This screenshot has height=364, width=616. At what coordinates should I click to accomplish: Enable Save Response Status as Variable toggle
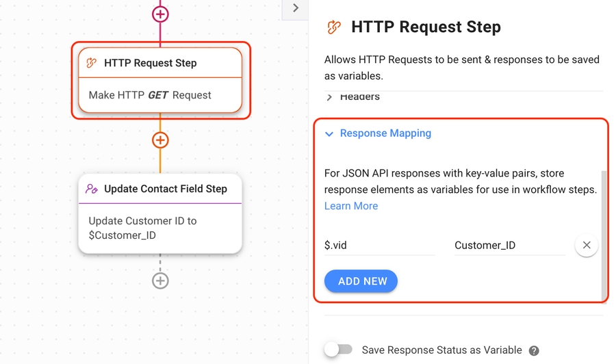click(338, 350)
